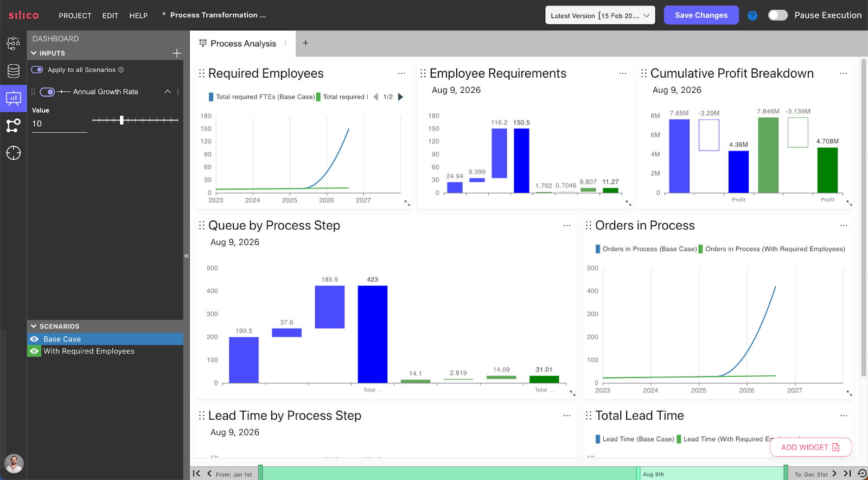The width and height of the screenshot is (868, 480).
Task: Select the Process Analysis tab
Action: point(242,43)
